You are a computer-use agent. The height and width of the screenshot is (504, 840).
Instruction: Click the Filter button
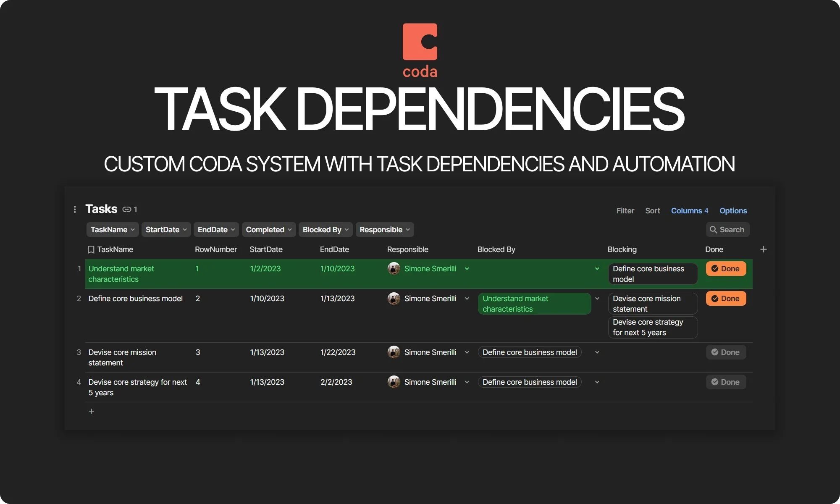pos(625,211)
